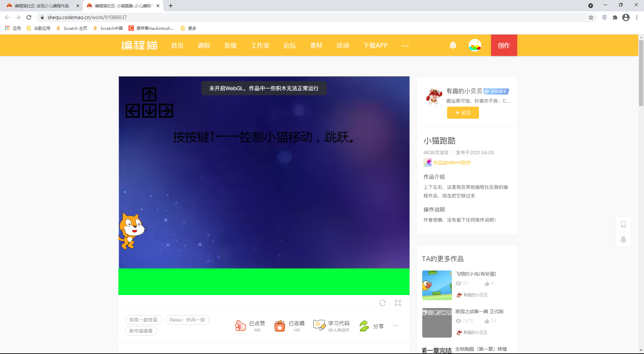The width and height of the screenshot is (644, 354).
Task: Click the QQ penguin side icon
Action: pos(623,239)
